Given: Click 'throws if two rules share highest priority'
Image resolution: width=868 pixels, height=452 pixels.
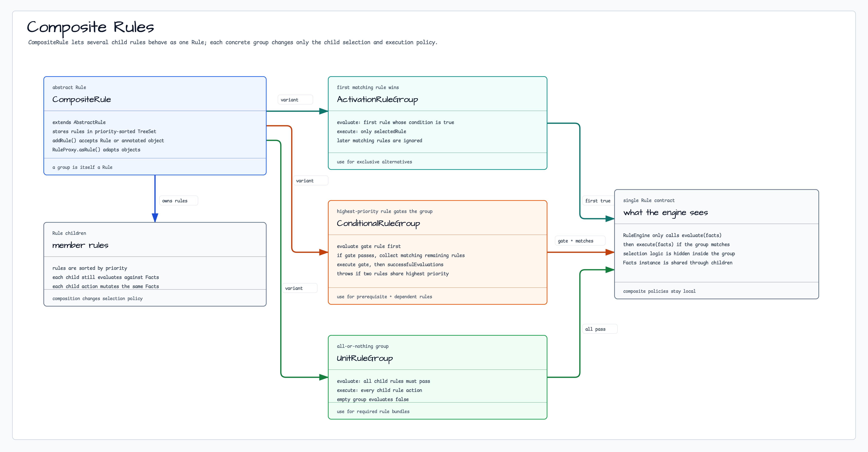Looking at the screenshot, I should (x=393, y=274).
